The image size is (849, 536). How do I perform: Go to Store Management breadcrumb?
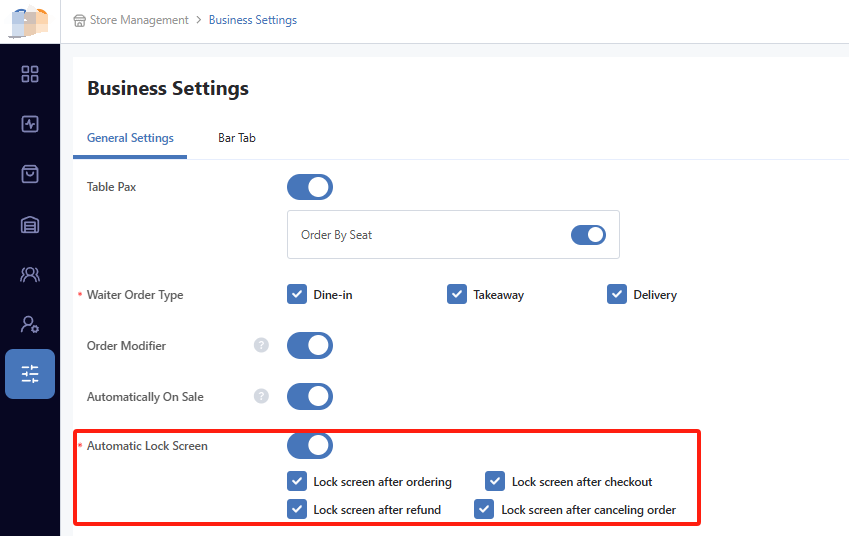[x=139, y=20]
